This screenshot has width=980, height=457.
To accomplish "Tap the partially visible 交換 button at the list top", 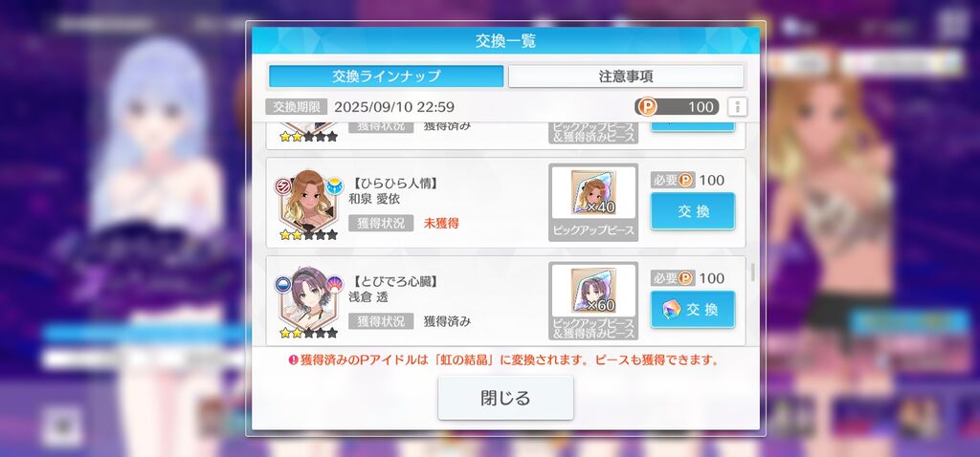I will (x=693, y=127).
